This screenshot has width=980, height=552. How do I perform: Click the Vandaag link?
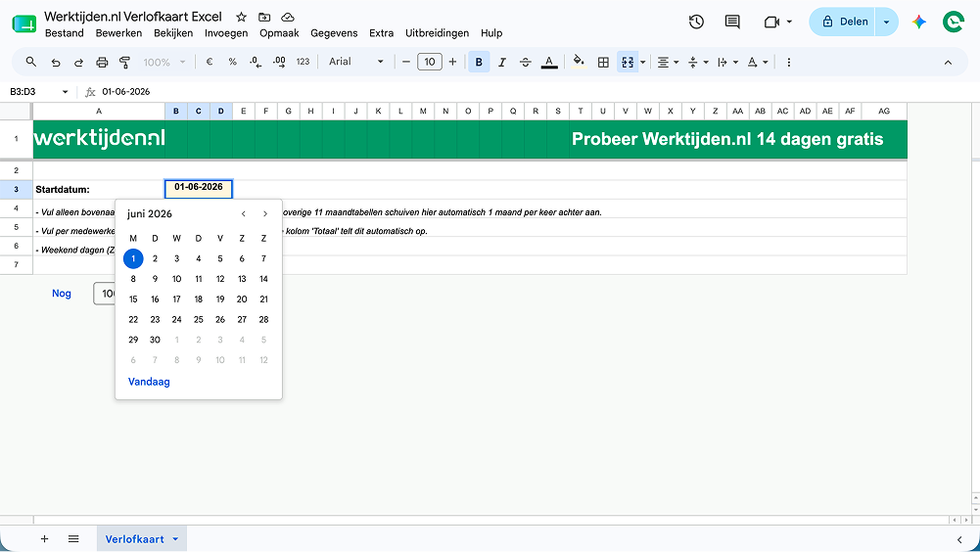(149, 382)
